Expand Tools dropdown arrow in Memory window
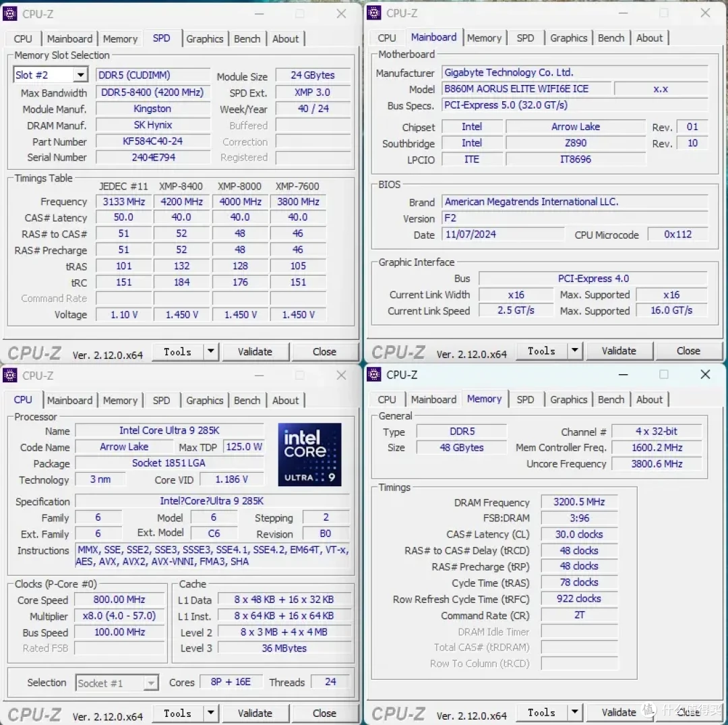The image size is (728, 725). click(575, 712)
